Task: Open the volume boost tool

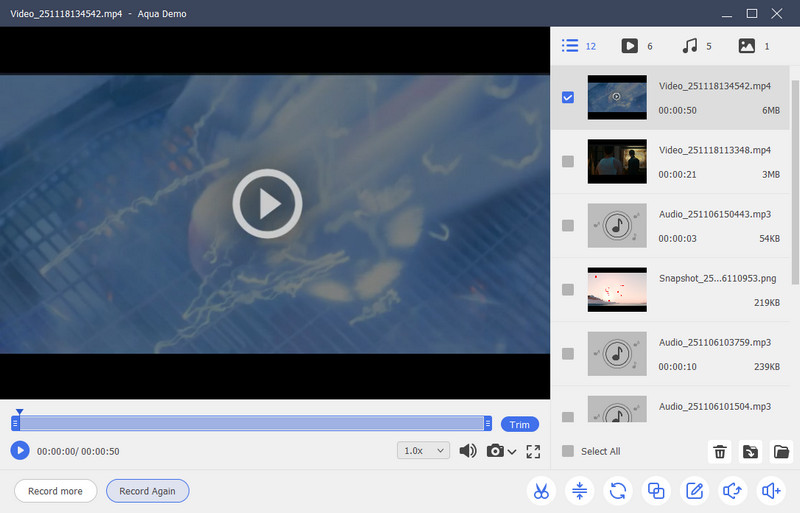Action: [771, 491]
